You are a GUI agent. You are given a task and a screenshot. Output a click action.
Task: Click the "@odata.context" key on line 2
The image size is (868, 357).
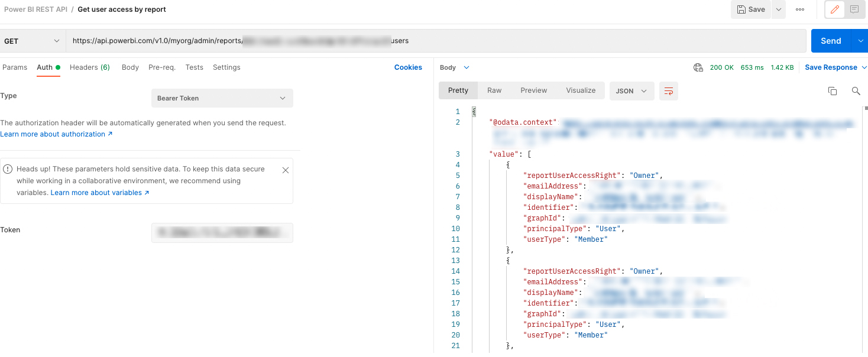[523, 122]
